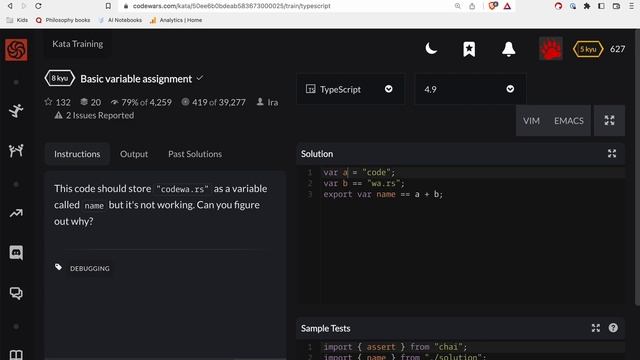Toggle fullscreen with icon beside EMACS
The height and width of the screenshot is (360, 640).
pos(609,120)
